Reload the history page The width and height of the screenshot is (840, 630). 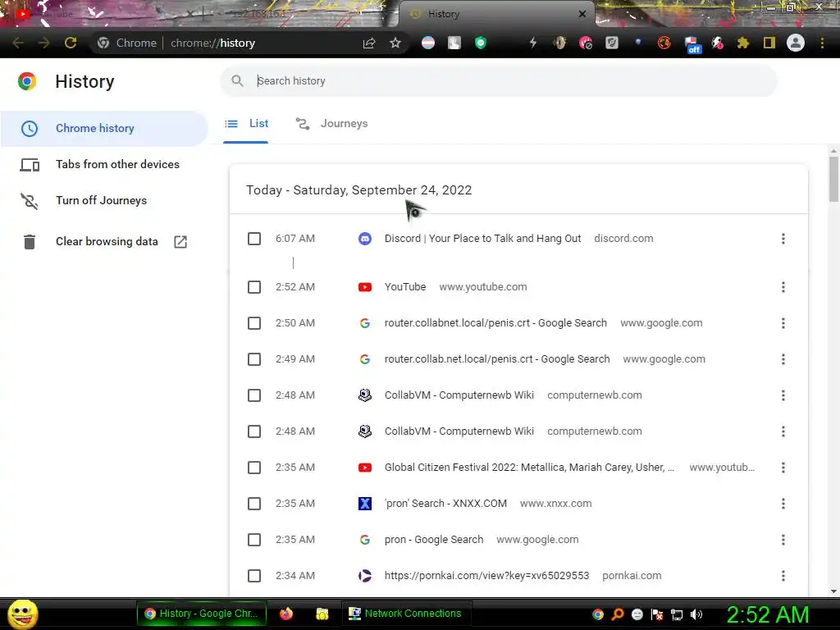coord(71,43)
